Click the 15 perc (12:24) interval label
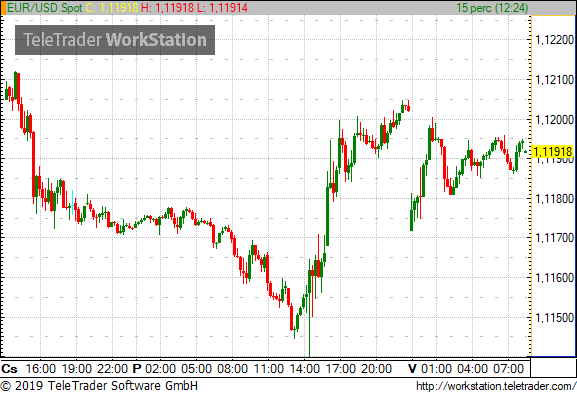The width and height of the screenshot is (577, 395). tap(492, 8)
